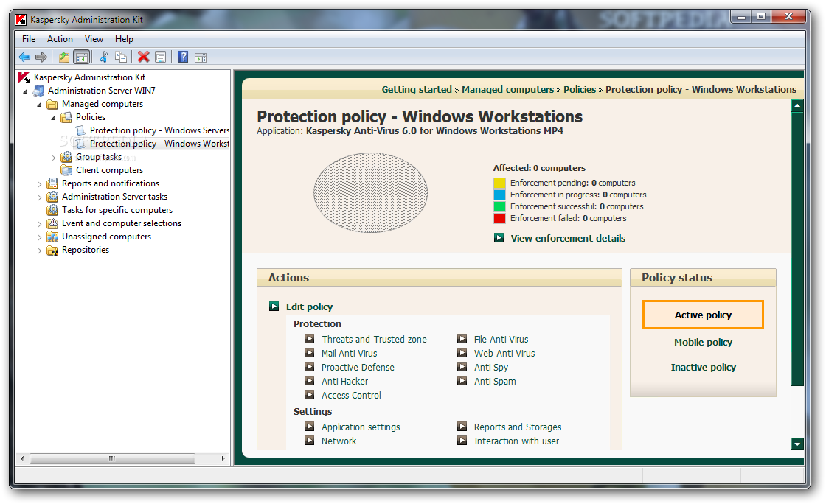Click the Cut scissors toolbar icon
Screen dimensions: 826x504
(104, 57)
